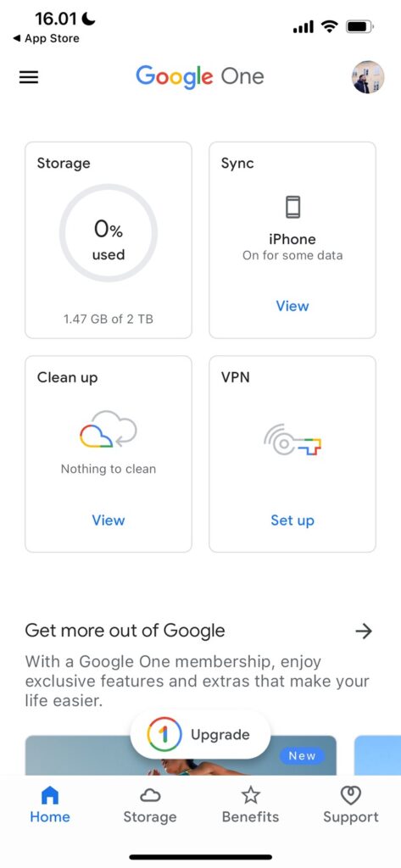
Task: Tap the cloud Clean up icon
Action: pyautogui.click(x=109, y=429)
